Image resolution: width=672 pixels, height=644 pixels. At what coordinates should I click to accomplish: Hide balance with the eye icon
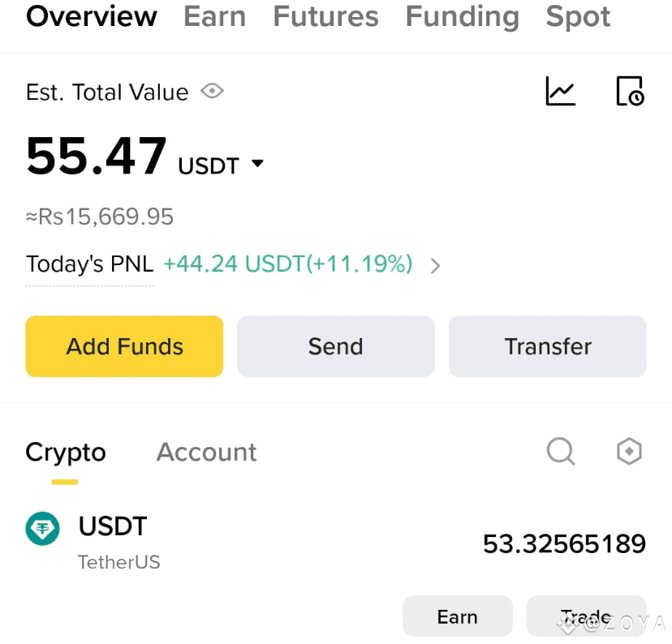[213, 91]
